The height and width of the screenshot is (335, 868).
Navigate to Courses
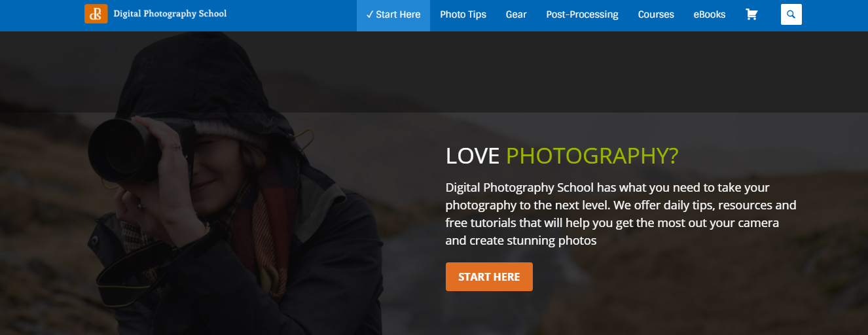(x=656, y=14)
